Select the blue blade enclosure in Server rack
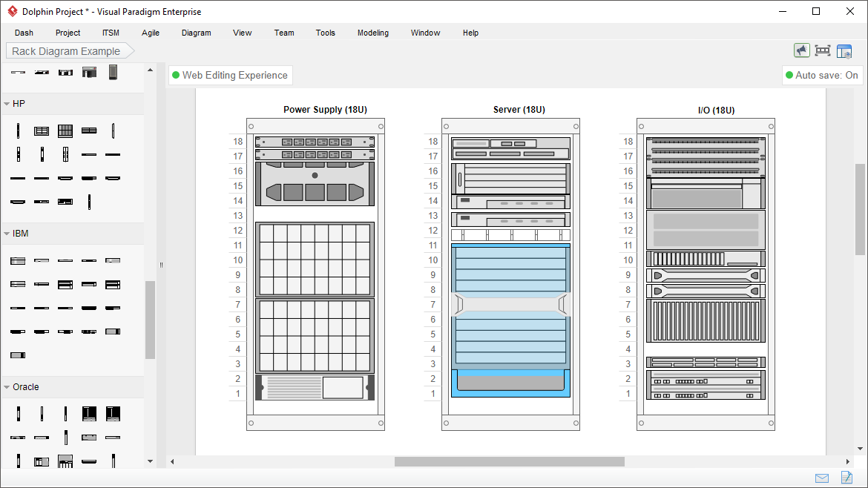The height and width of the screenshot is (488, 868). [x=510, y=320]
